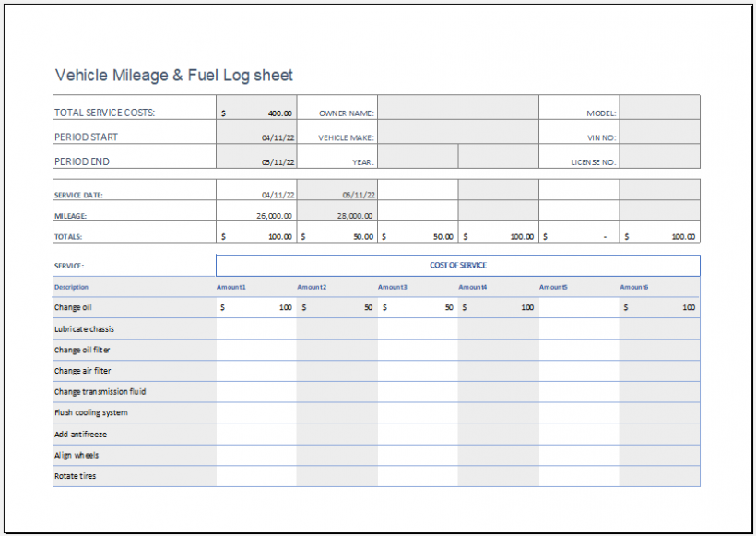Click the Owner Name input cell
This screenshot has height=536, width=756.
(458, 107)
